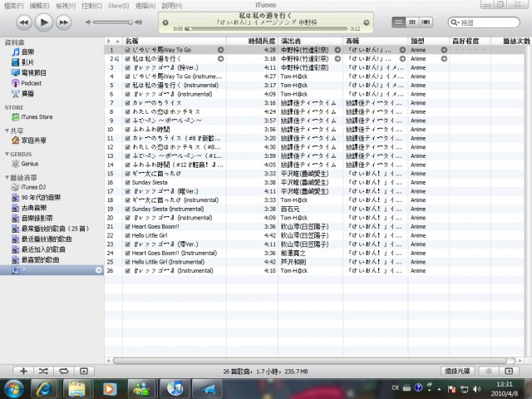This screenshot has width=532, height=399.
Task: Open the 說明(H) menu
Action: tap(172, 6)
